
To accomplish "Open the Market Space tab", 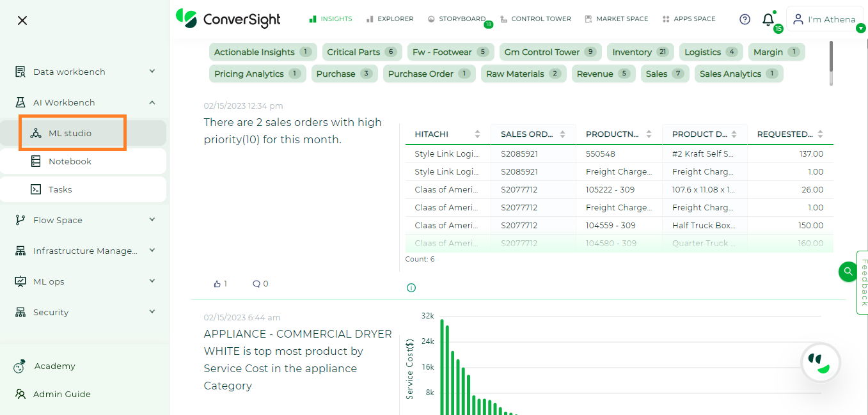I will point(616,19).
